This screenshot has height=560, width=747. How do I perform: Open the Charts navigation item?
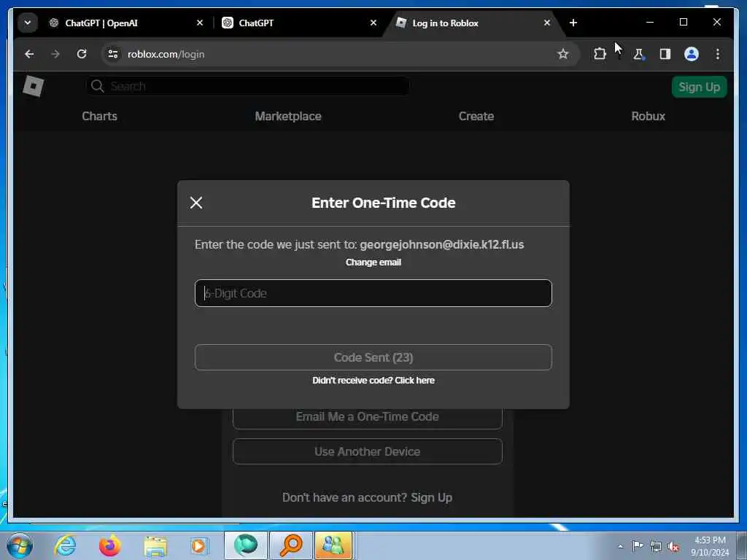click(99, 116)
